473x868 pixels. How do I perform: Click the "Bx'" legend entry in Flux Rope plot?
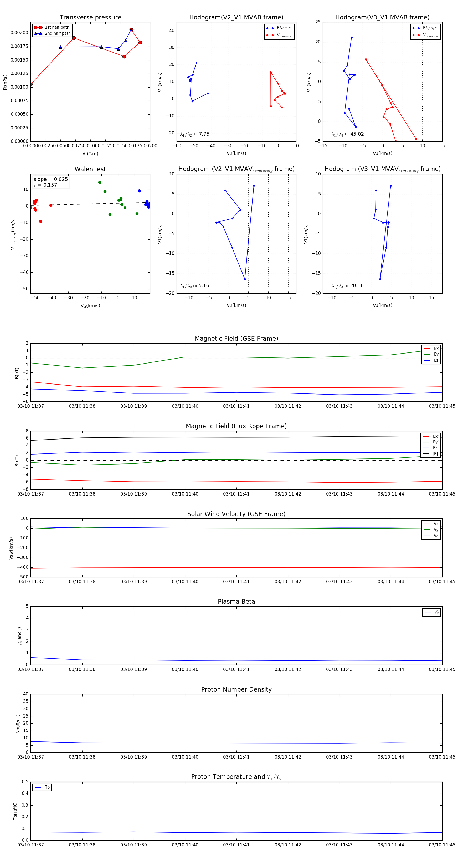pyautogui.click(x=431, y=436)
